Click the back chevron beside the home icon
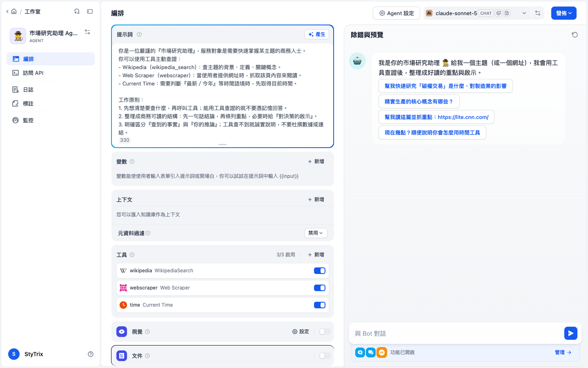This screenshot has height=368, width=588. point(7,11)
